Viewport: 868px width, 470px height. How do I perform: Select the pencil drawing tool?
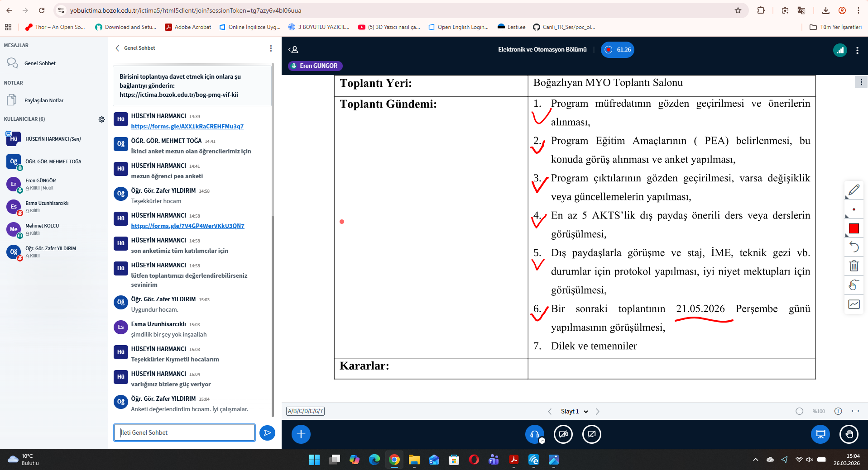tap(854, 190)
